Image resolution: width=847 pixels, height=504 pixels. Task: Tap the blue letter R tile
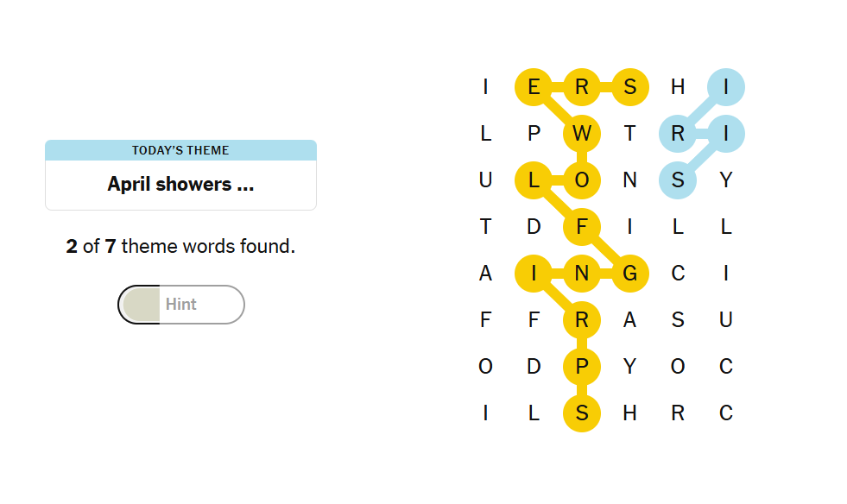click(x=678, y=134)
